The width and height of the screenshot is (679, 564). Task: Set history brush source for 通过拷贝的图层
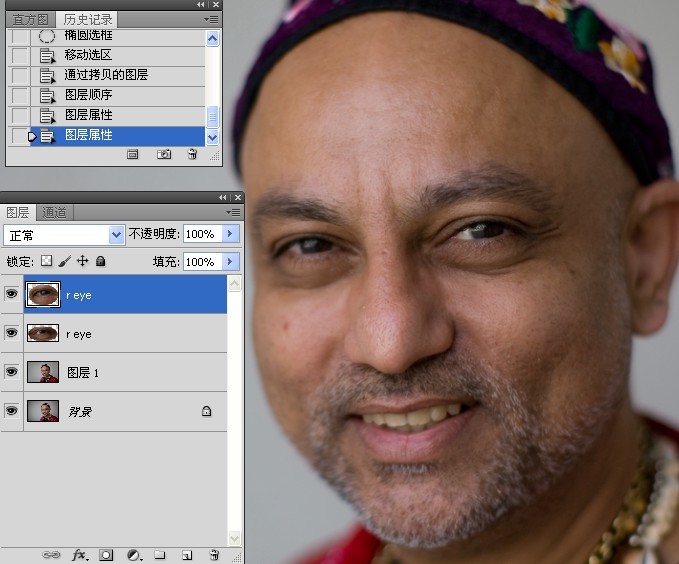pyautogui.click(x=19, y=76)
